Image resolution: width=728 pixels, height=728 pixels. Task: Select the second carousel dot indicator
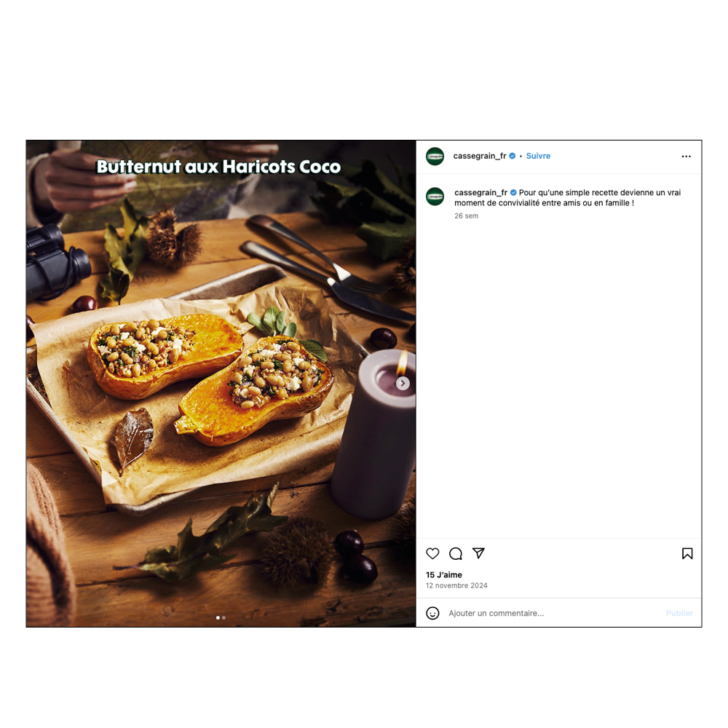point(223,618)
